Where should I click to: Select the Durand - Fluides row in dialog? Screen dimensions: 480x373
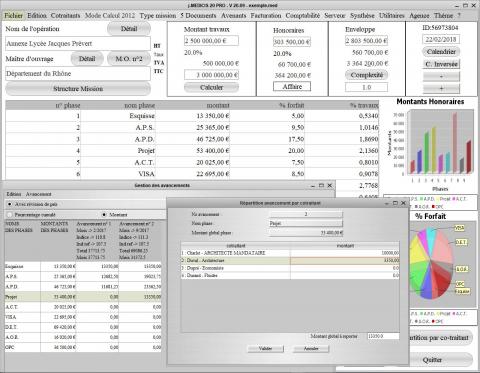(x=290, y=276)
